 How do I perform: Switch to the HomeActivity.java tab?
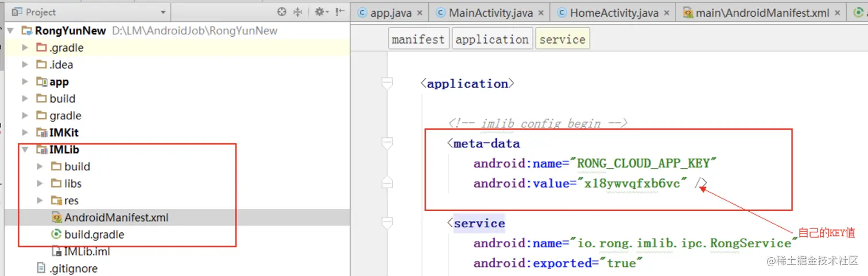pos(613,13)
